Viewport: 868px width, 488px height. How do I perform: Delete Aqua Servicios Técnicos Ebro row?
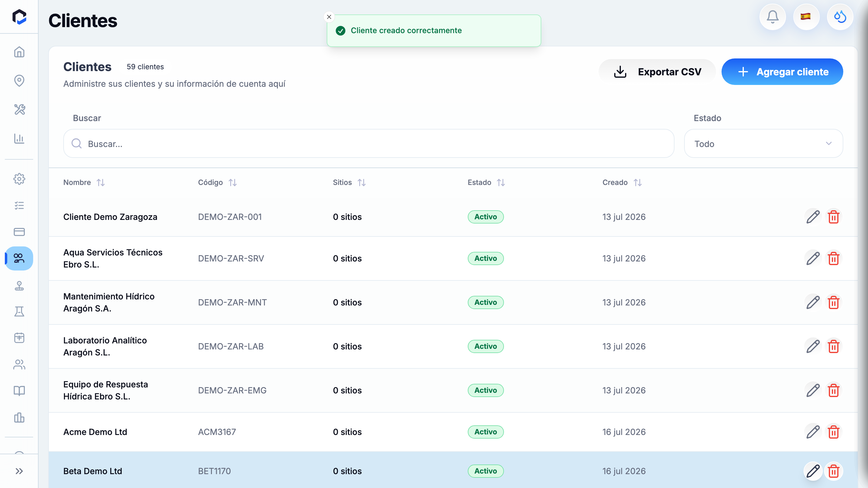(x=833, y=258)
